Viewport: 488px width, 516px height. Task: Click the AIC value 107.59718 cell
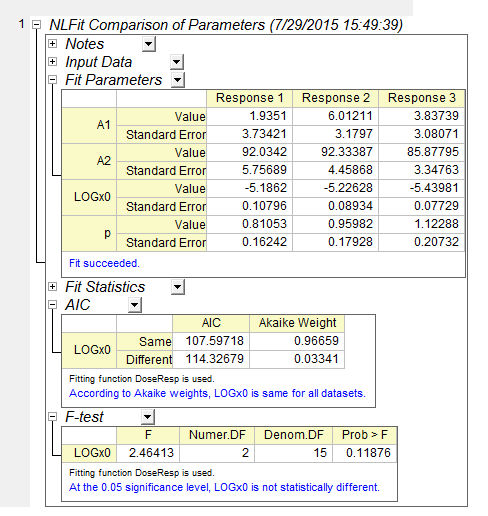coord(211,341)
